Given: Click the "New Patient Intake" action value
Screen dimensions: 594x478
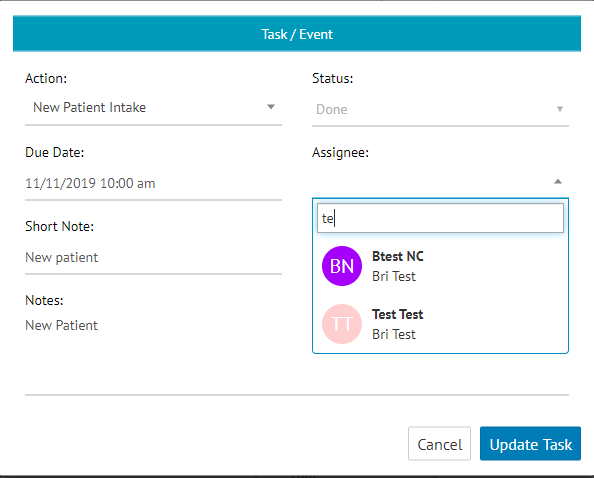Looking at the screenshot, I should coord(89,107).
